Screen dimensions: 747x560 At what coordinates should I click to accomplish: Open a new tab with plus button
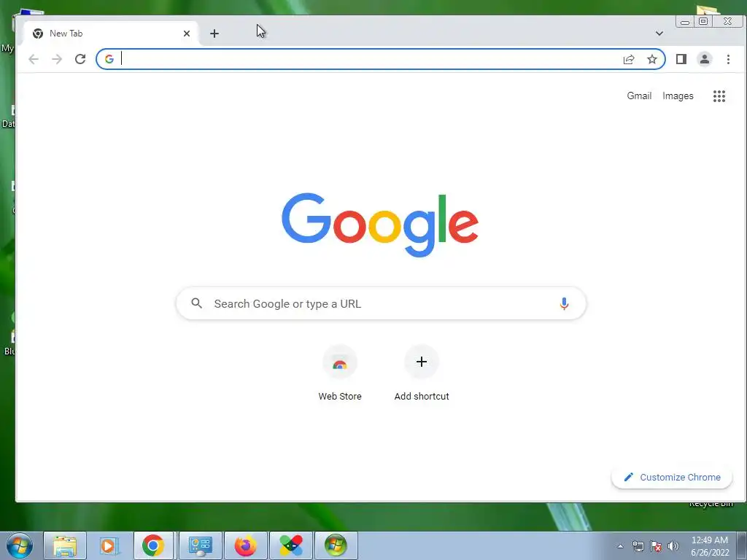[214, 34]
